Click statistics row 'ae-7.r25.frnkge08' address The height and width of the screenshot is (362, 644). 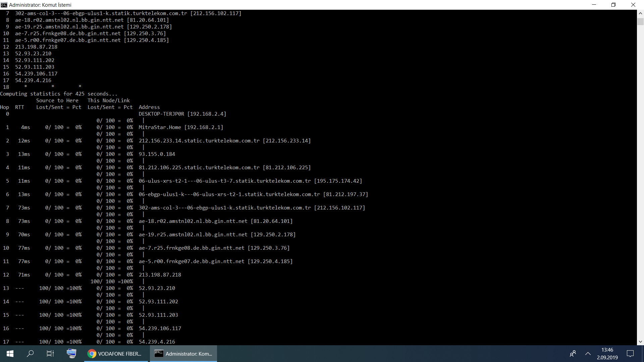tap(214, 248)
